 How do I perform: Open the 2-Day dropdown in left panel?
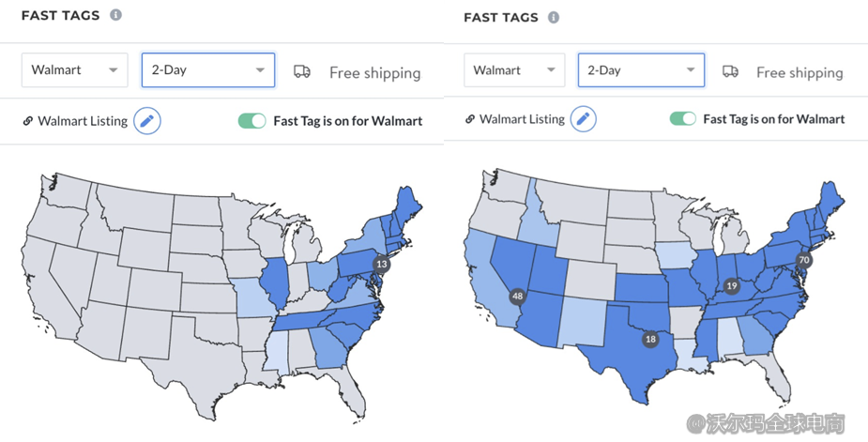coord(207,70)
